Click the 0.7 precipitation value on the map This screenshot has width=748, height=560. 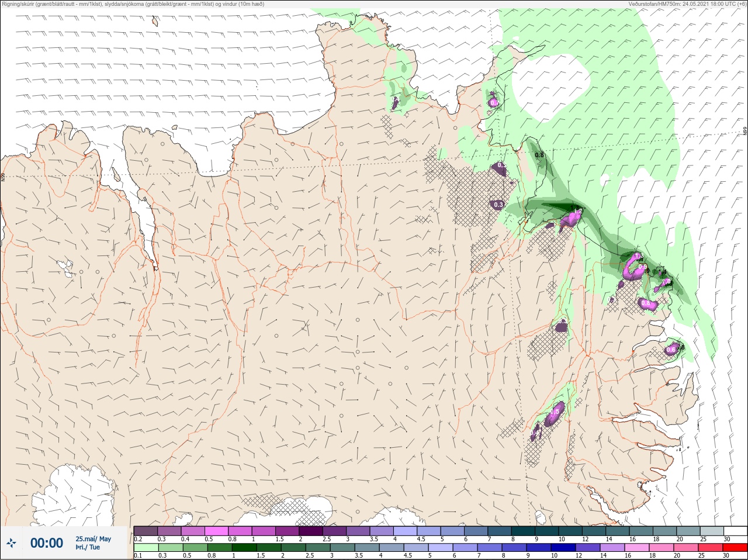(x=494, y=103)
